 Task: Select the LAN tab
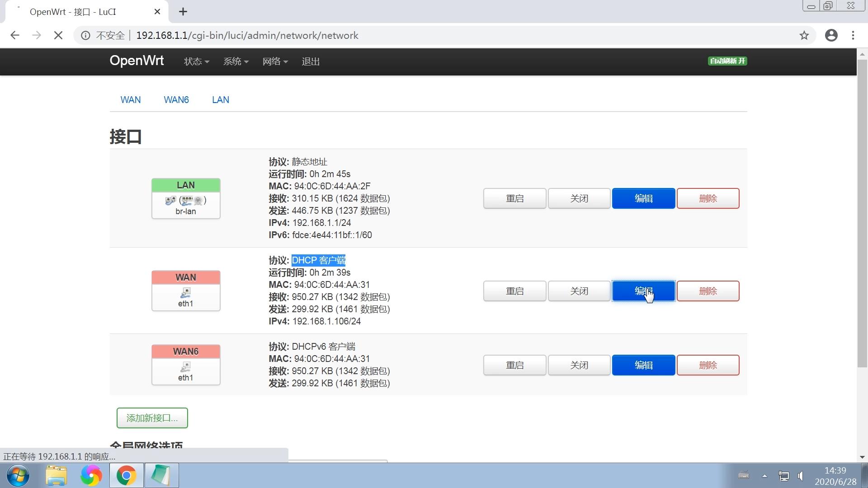[220, 100]
